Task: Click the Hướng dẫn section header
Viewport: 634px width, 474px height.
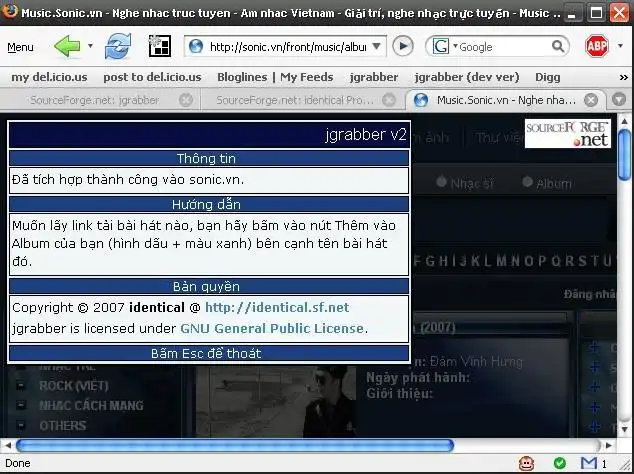Action: (209, 204)
